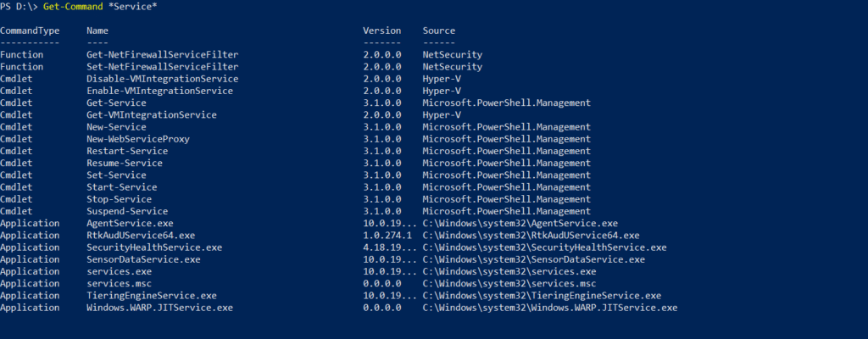The width and height of the screenshot is (868, 339).
Task: Click the Version column header
Action: click(x=382, y=31)
